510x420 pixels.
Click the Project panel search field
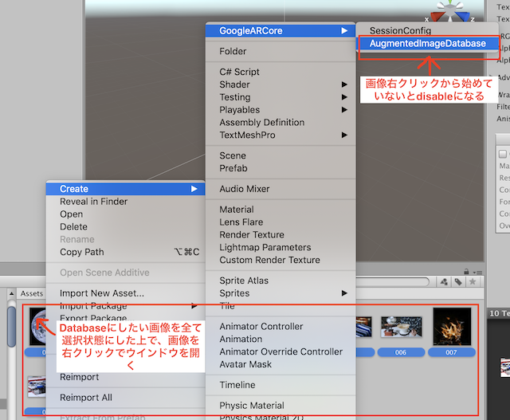pos(393,282)
